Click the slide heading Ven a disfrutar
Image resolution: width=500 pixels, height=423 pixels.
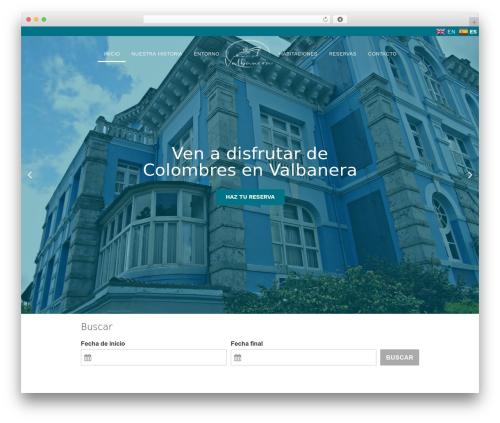pyautogui.click(x=250, y=162)
